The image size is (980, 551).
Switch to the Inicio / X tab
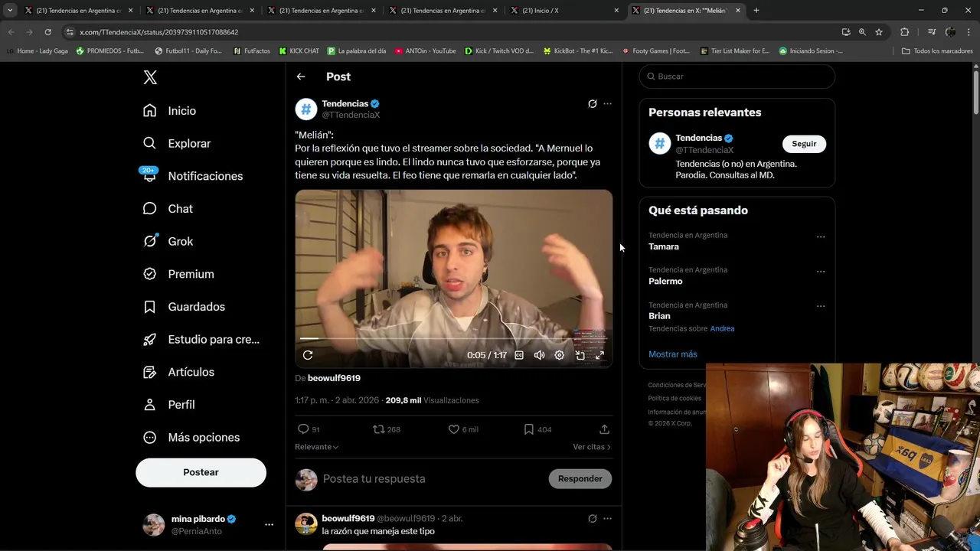(x=565, y=11)
